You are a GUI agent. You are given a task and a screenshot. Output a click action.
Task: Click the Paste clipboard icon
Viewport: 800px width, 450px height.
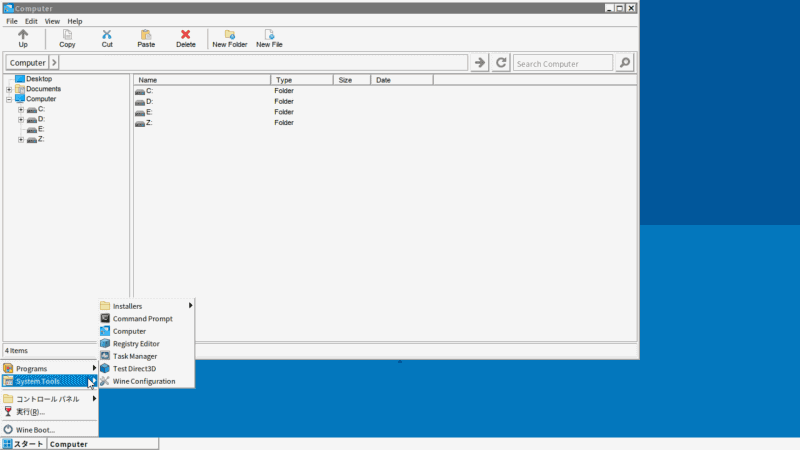(x=146, y=35)
